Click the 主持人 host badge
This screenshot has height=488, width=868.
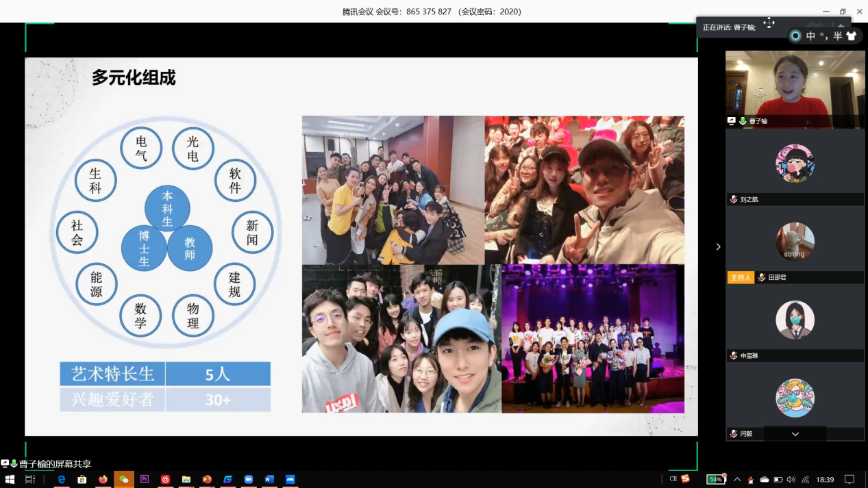741,277
